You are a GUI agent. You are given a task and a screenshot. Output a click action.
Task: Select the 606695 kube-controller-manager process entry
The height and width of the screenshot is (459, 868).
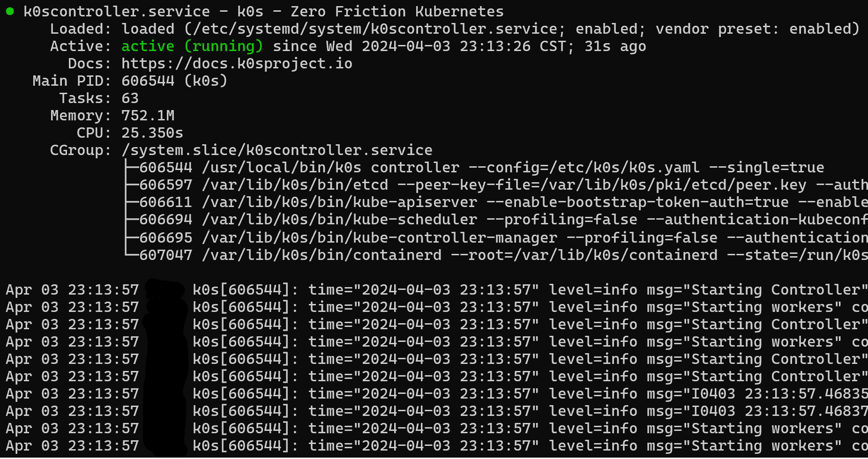tap(503, 237)
